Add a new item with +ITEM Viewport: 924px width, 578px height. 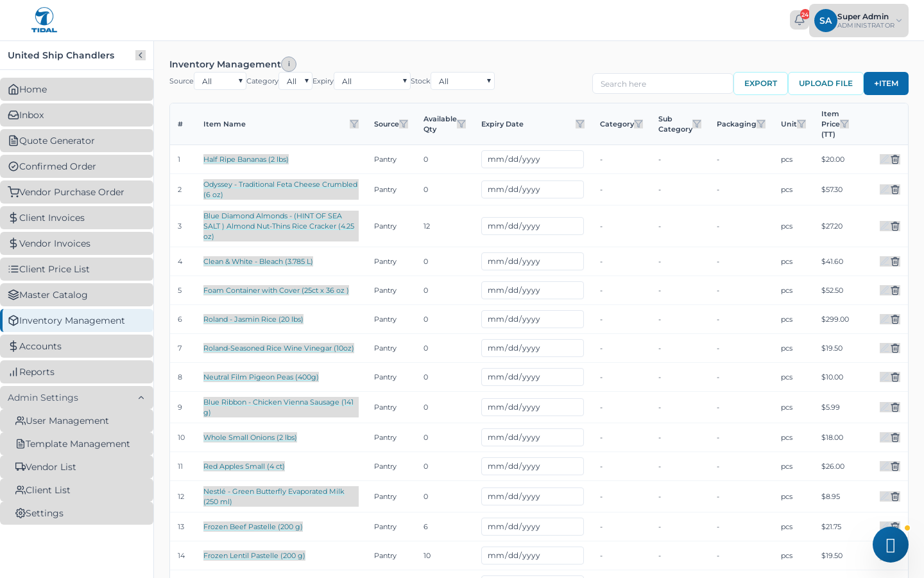[886, 83]
